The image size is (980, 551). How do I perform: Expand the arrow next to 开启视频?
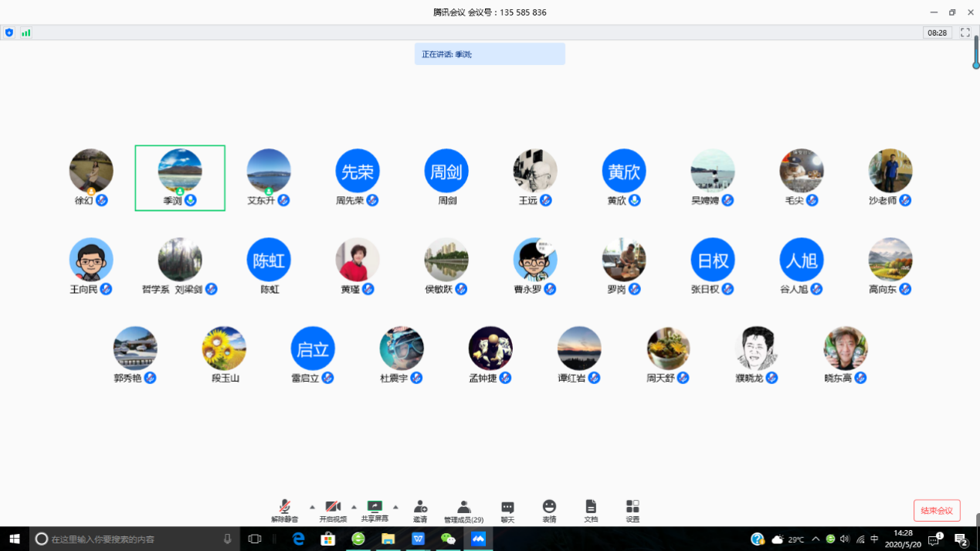pyautogui.click(x=354, y=508)
